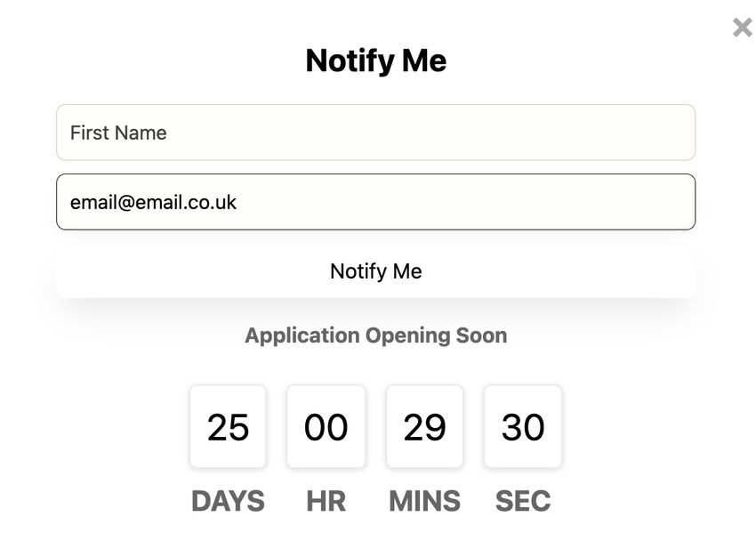Place cursor in the email@email.co.uk field
The image size is (756, 549).
pos(375,202)
